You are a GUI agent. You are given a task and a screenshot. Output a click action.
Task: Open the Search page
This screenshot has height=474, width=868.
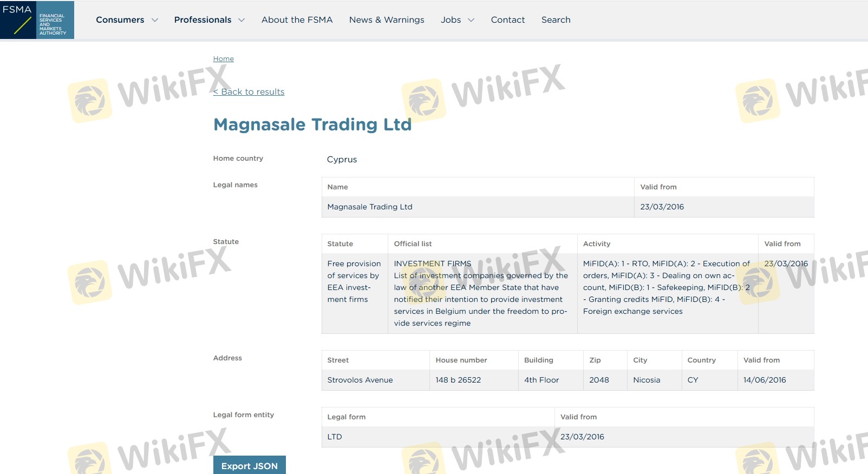pos(556,20)
